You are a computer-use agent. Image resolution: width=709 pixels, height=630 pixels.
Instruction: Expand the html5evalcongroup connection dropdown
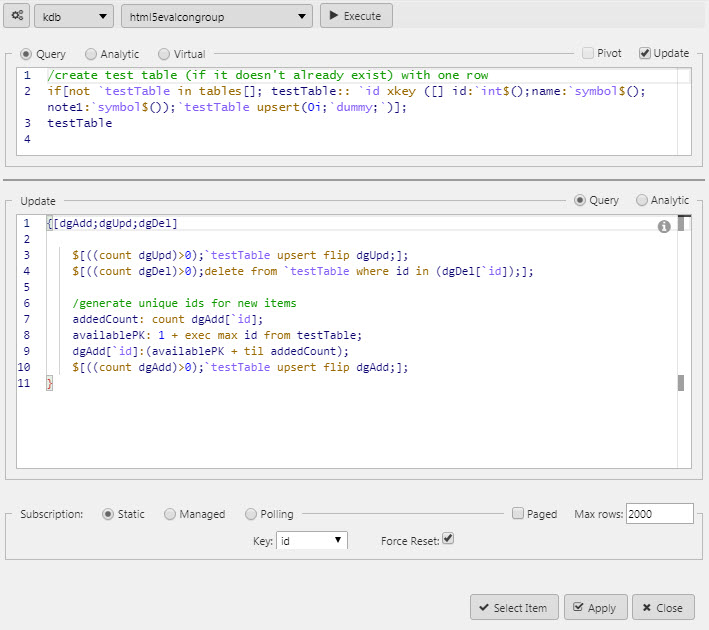tap(216, 16)
